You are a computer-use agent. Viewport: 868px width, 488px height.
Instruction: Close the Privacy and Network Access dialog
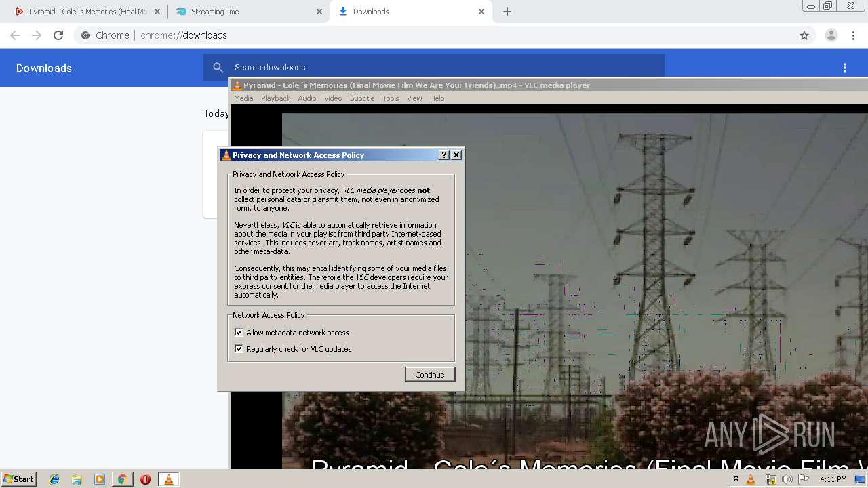456,155
